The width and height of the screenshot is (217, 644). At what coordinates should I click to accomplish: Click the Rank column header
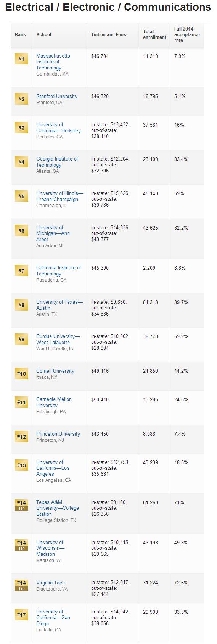[20, 35]
